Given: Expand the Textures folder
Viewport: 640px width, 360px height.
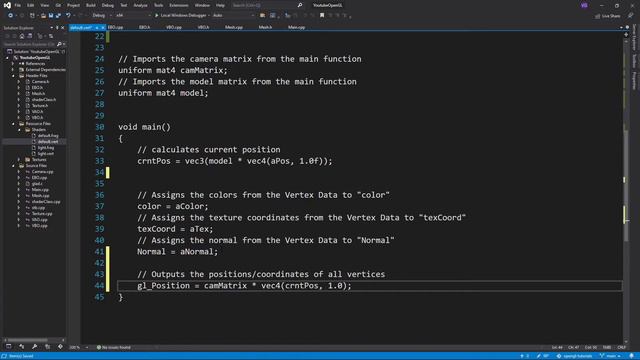Looking at the screenshot, I should tap(19, 160).
